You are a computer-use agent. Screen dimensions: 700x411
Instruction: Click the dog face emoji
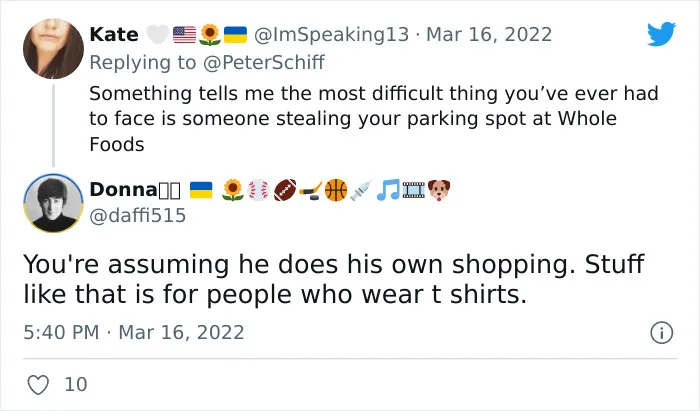pyautogui.click(x=439, y=190)
